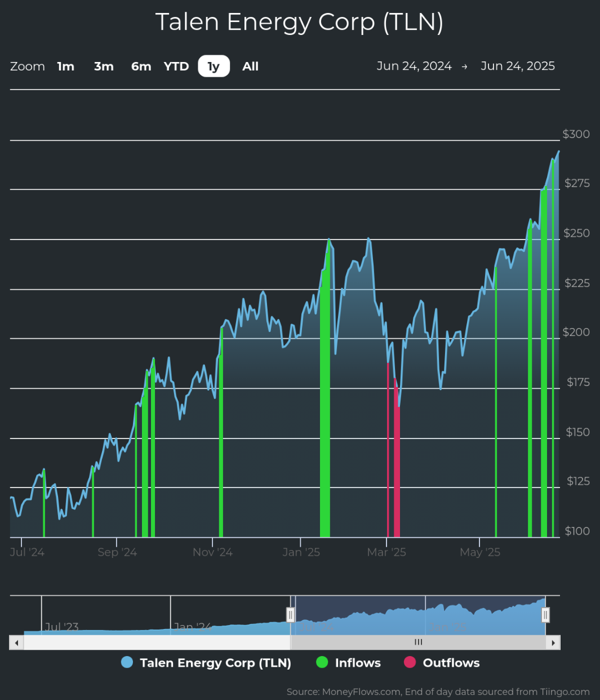Click the $225 price axis label
Image resolution: width=600 pixels, height=700 pixels.
pyautogui.click(x=577, y=283)
